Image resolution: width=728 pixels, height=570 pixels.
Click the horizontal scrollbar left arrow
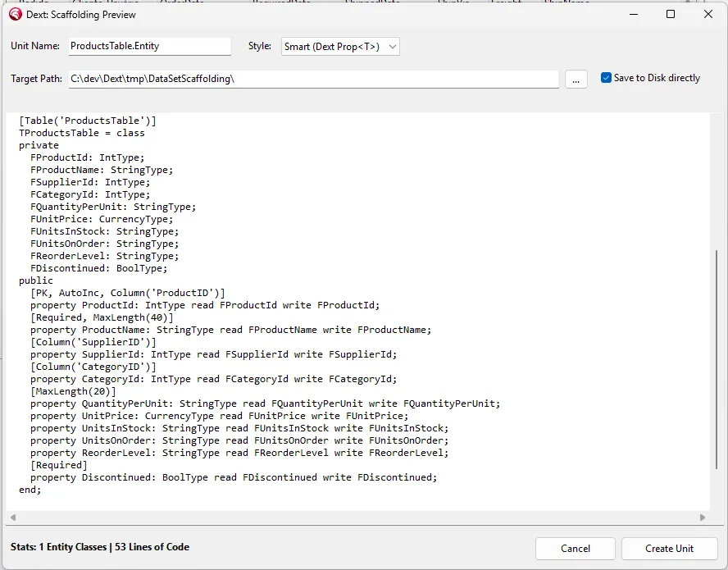pos(13,517)
